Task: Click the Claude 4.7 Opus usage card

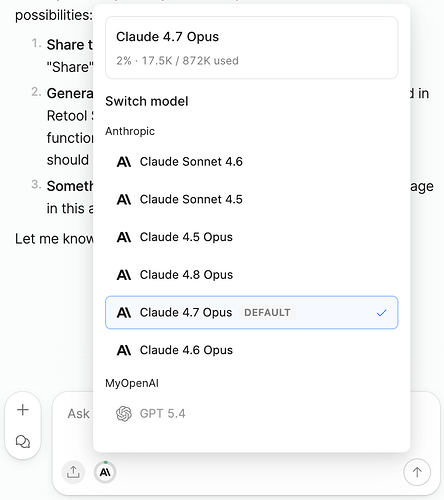Action: (251, 48)
